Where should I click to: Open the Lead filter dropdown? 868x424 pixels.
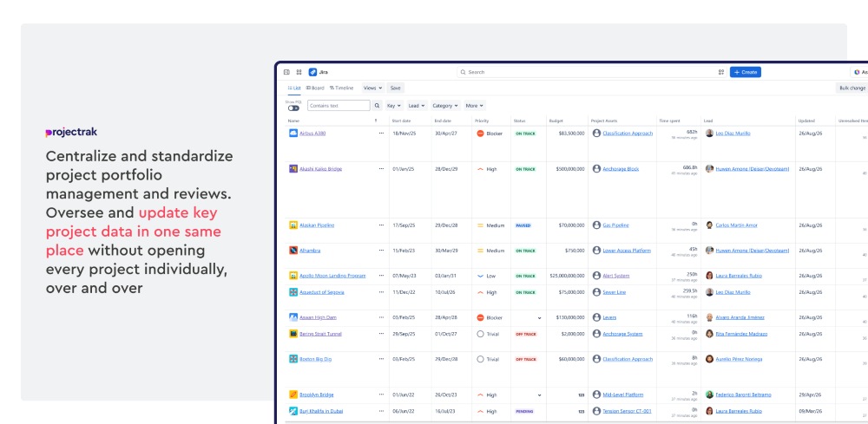[417, 106]
